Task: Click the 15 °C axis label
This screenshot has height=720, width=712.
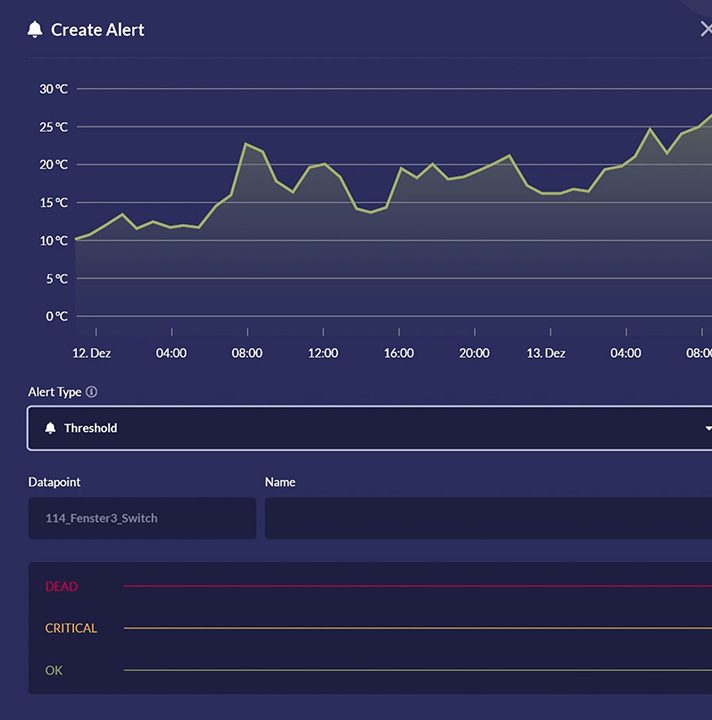Action: pyautogui.click(x=54, y=202)
